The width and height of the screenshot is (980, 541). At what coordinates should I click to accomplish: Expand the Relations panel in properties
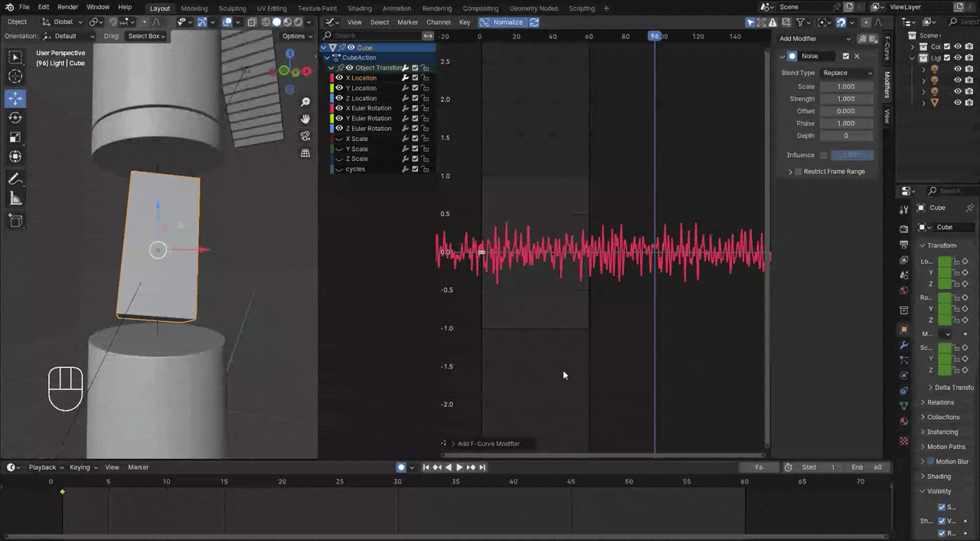click(x=940, y=402)
